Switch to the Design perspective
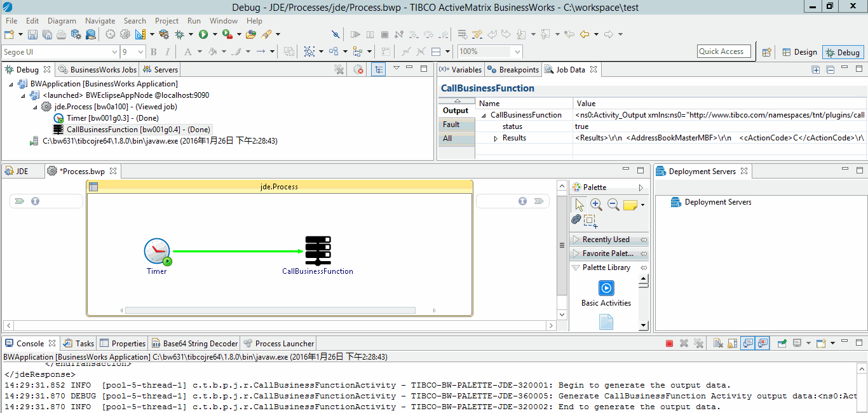 click(x=799, y=52)
